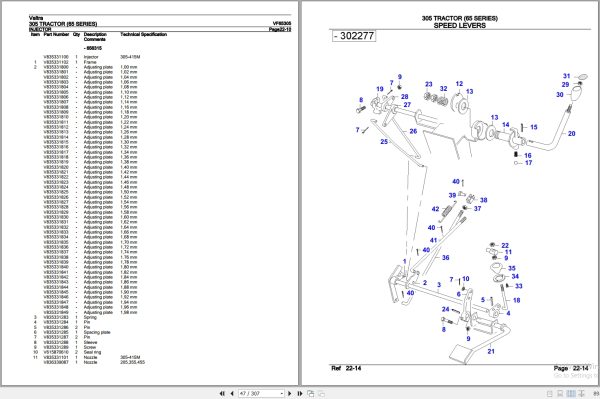This screenshot has width=600, height=399.
Task: Click callout number 32 on the diagram
Action: 443,89
